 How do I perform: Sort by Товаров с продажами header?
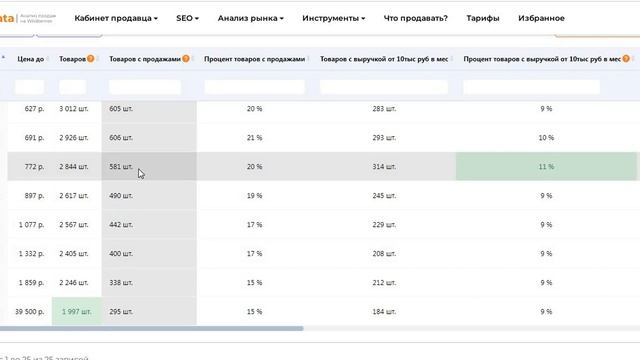coord(145,59)
